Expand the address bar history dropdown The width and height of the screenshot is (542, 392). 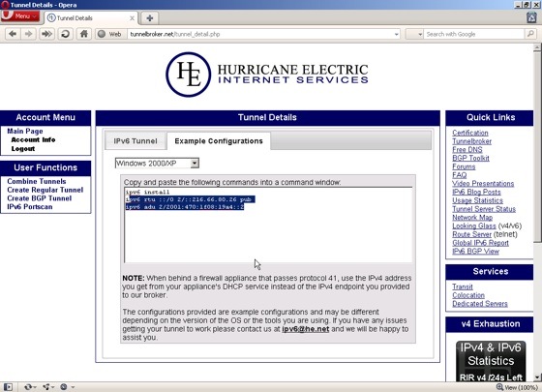point(397,34)
